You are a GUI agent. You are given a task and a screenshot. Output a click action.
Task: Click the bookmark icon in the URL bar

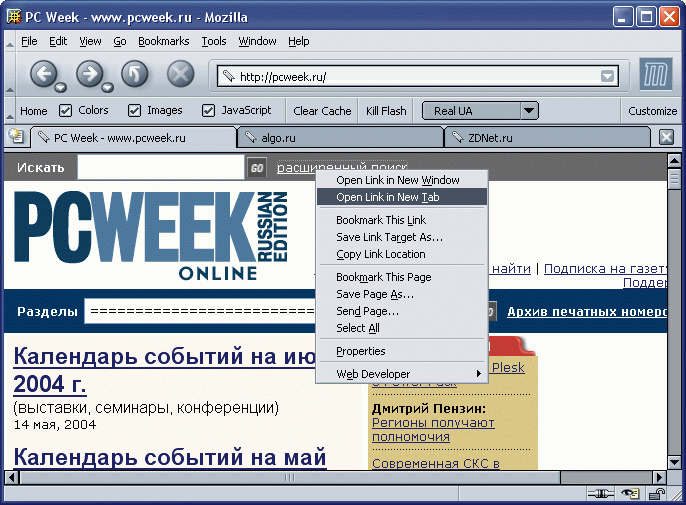[x=228, y=76]
